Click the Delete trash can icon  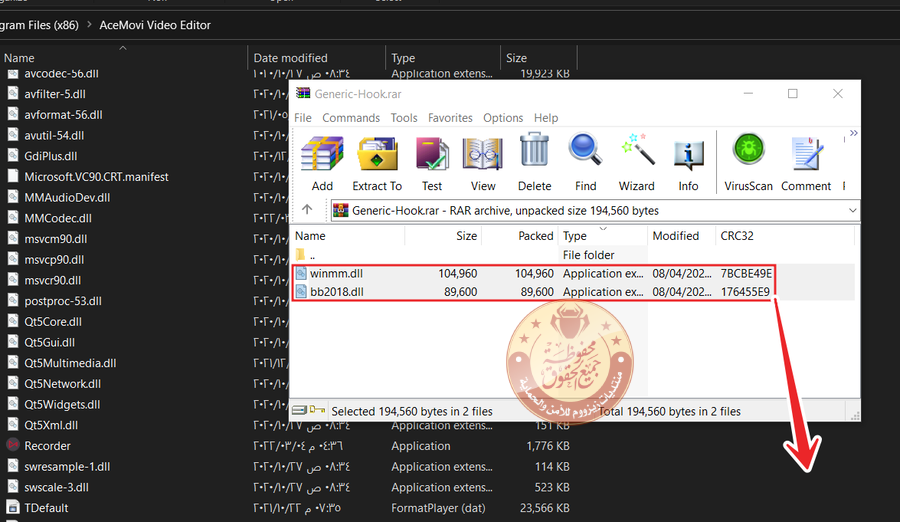pyautogui.click(x=534, y=150)
